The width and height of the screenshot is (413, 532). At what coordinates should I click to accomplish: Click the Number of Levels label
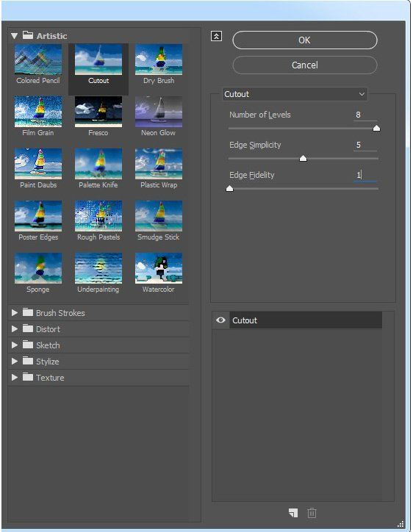pos(260,115)
